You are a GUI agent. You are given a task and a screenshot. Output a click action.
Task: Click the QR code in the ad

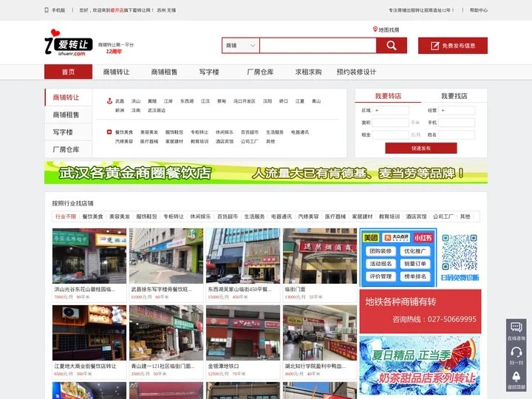coord(460,252)
